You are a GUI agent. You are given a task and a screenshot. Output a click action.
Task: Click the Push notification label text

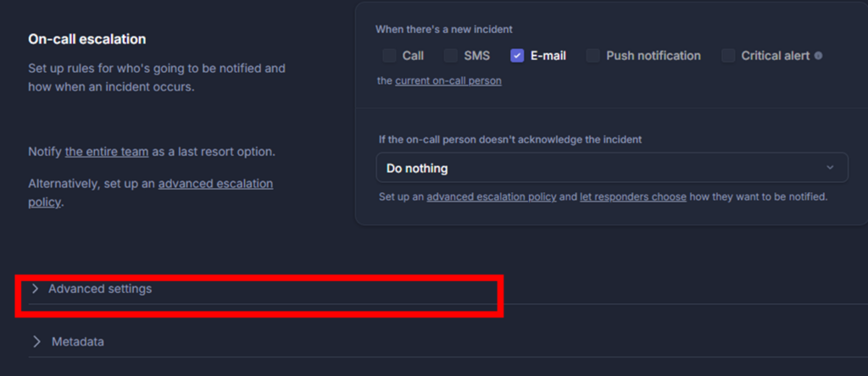tap(653, 56)
